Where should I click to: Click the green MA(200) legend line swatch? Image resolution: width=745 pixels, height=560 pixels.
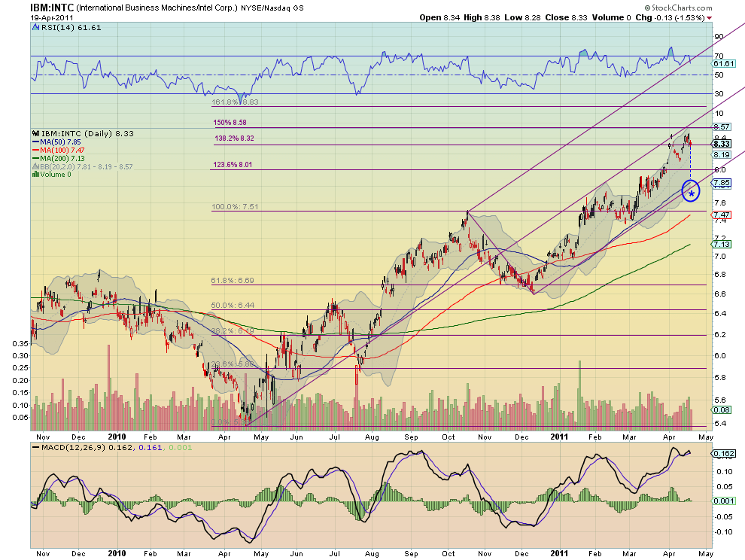tap(35, 158)
